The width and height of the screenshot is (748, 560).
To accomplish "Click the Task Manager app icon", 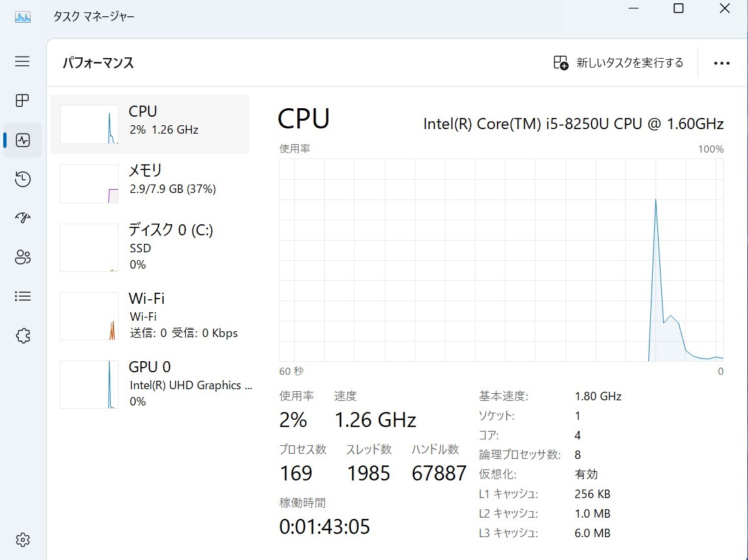I will 22,17.
